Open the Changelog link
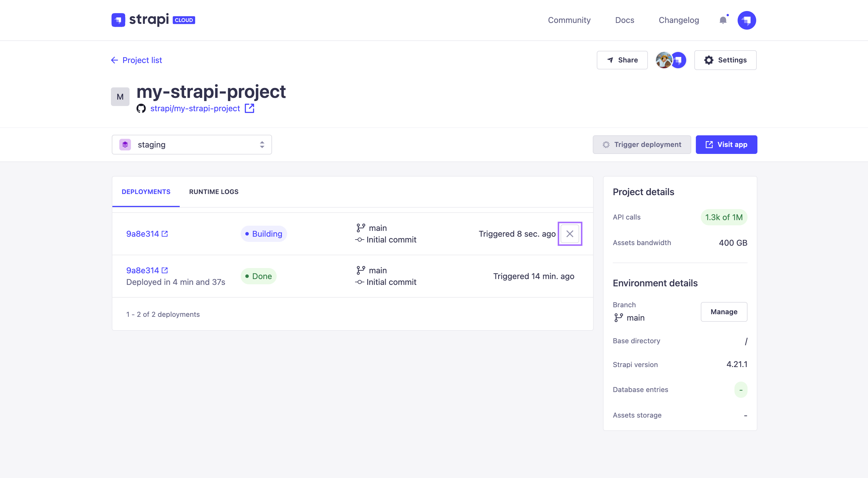Viewport: 868px width, 478px height. [679, 20]
